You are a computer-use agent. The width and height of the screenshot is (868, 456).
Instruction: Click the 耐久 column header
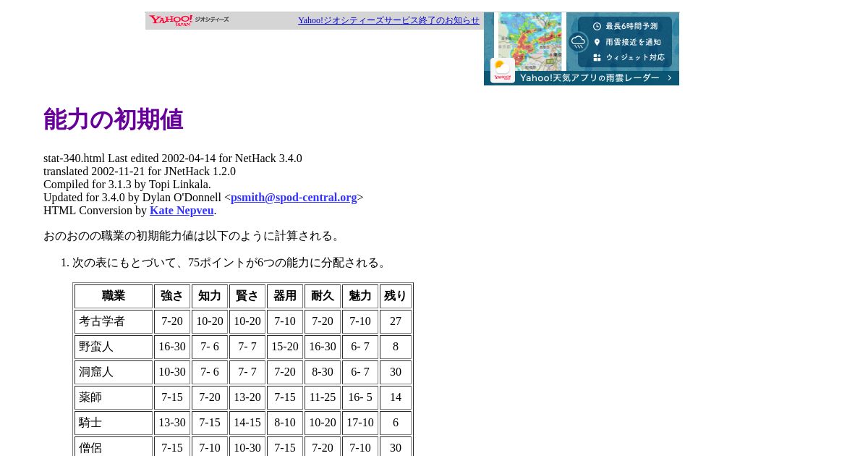323,296
